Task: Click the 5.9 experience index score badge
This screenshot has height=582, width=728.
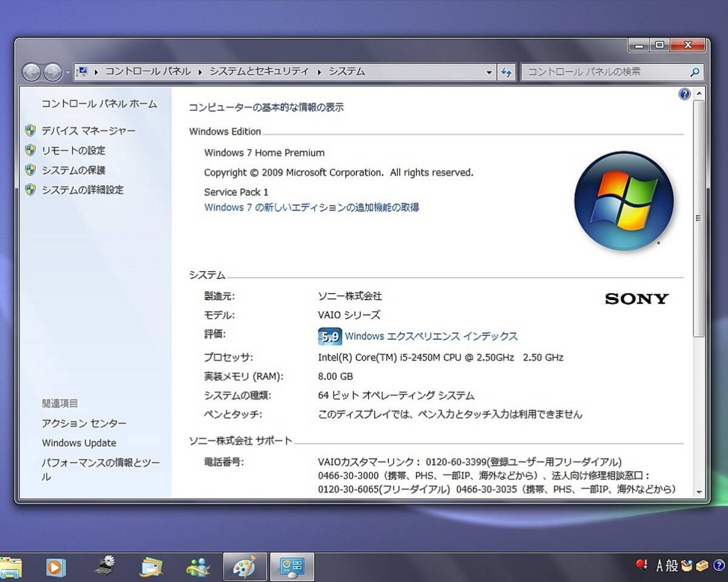Action: 329,336
